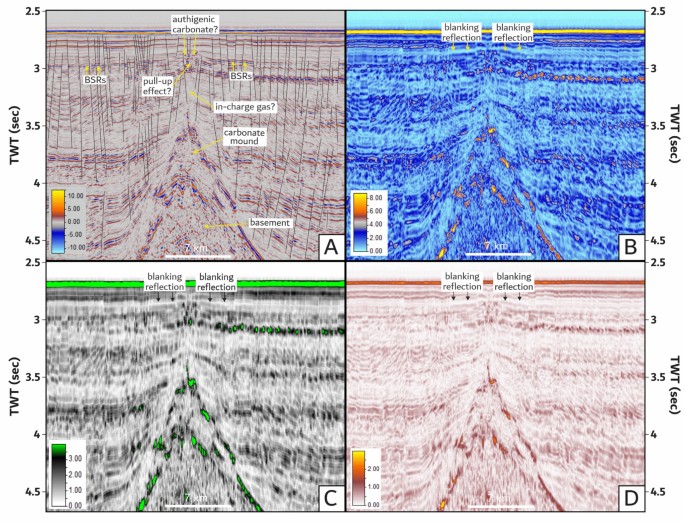Viewport: 685px width, 524px height.
Task: Click the left 'blanking reflection' label in panel C
Action: [x=165, y=282]
